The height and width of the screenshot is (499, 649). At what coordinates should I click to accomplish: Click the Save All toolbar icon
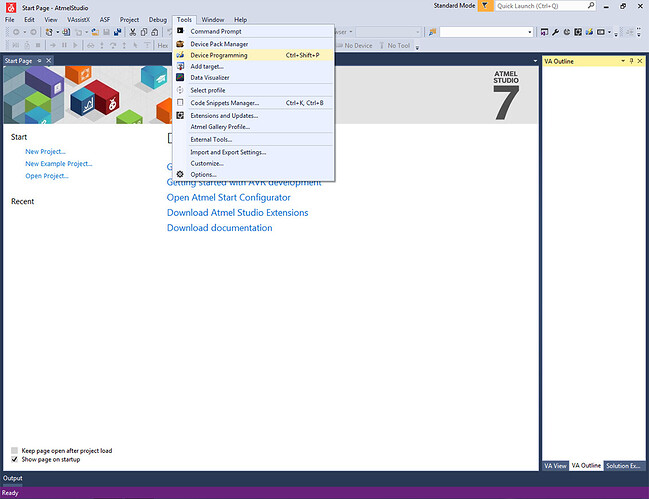coord(118,32)
